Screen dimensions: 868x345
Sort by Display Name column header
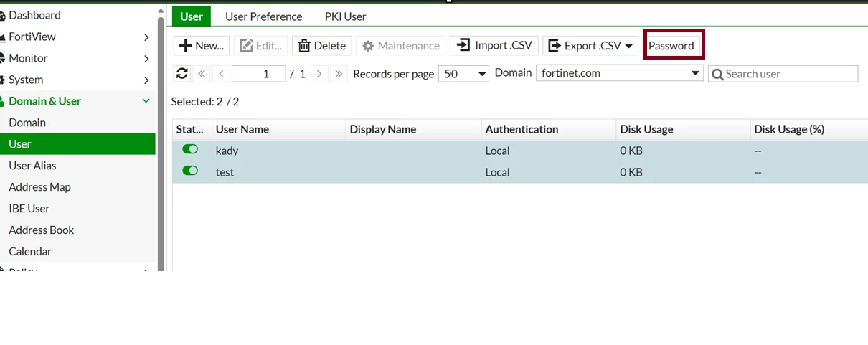click(413, 129)
